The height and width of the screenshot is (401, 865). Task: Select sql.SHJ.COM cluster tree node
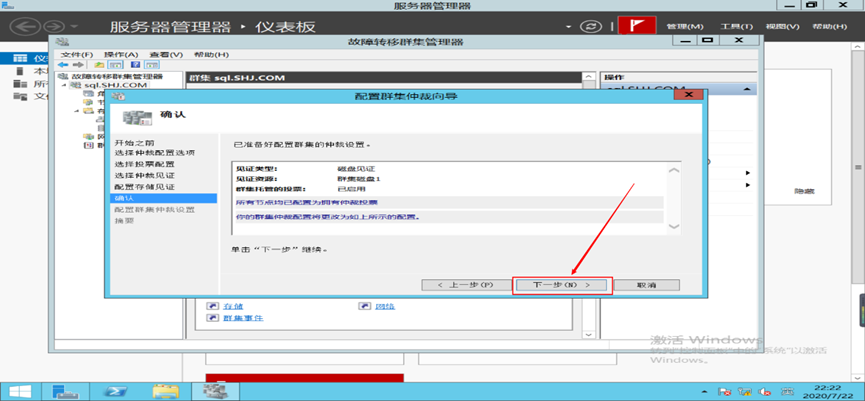(115, 85)
